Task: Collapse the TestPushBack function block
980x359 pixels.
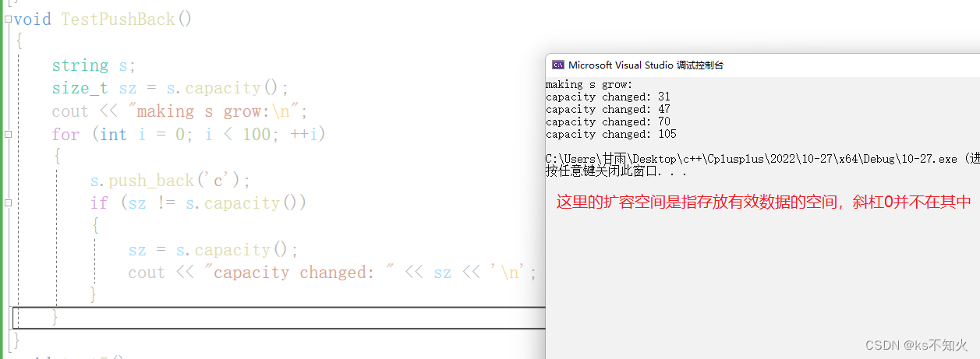Action: tap(8, 19)
